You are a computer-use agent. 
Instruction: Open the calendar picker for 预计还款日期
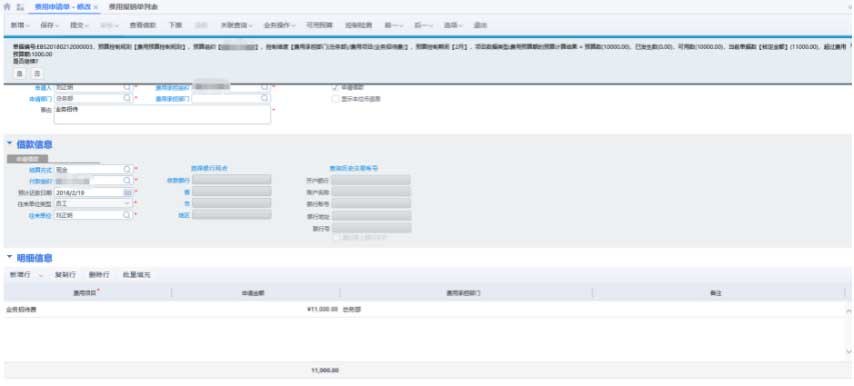pos(127,192)
